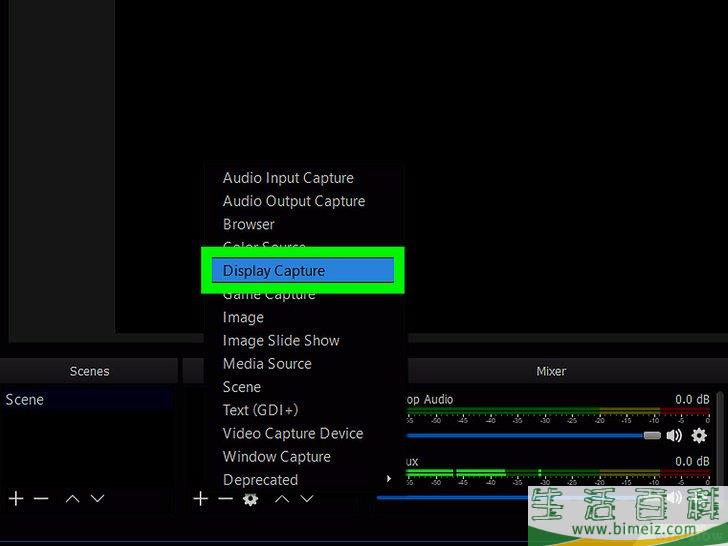Add an Audio Input Capture source
728x546 pixels.
pyautogui.click(x=288, y=178)
